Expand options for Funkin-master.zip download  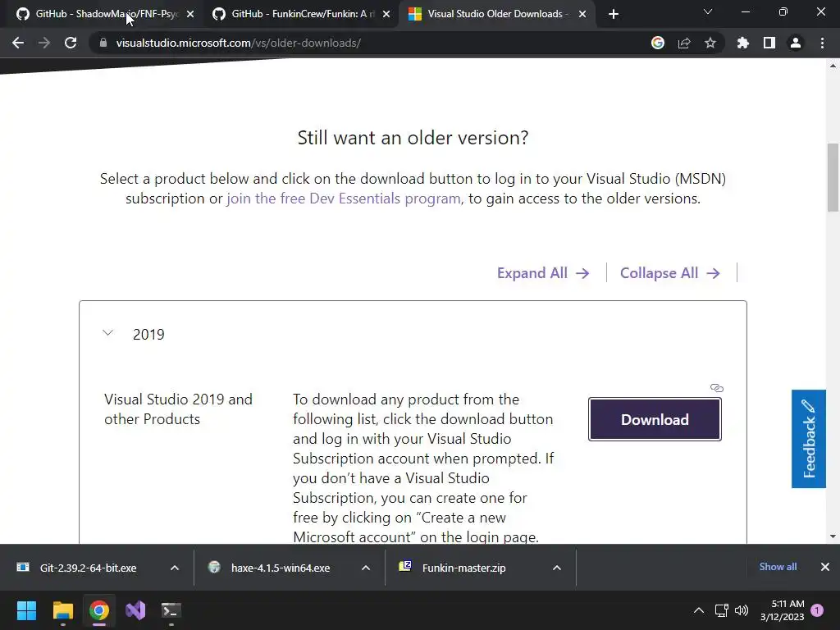[x=557, y=568]
